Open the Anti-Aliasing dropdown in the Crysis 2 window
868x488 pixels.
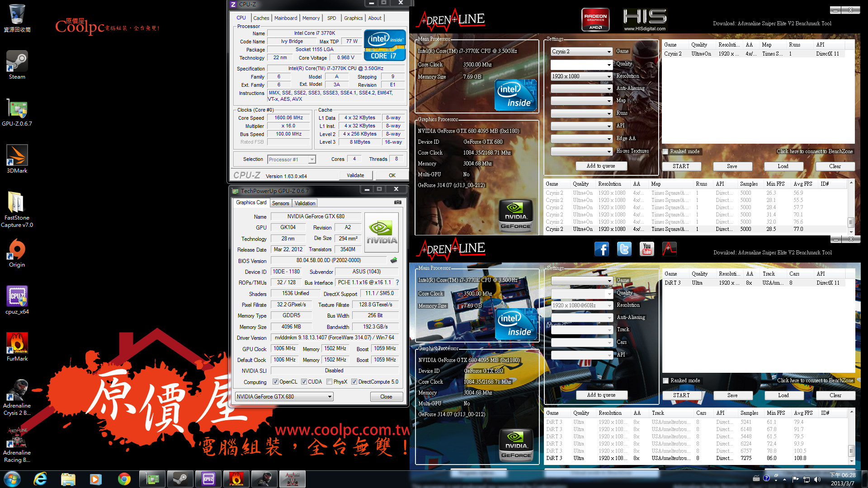point(581,89)
